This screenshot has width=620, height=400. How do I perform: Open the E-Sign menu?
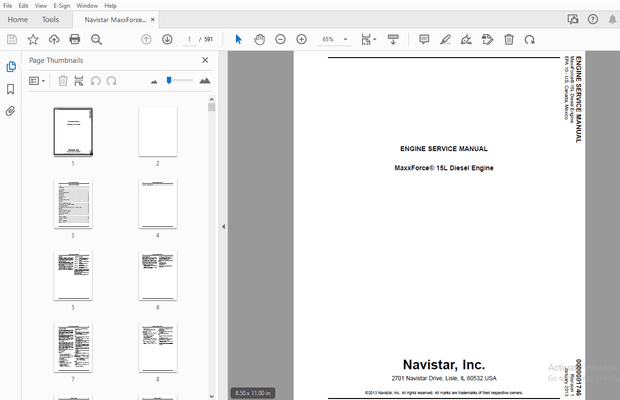pyautogui.click(x=62, y=6)
